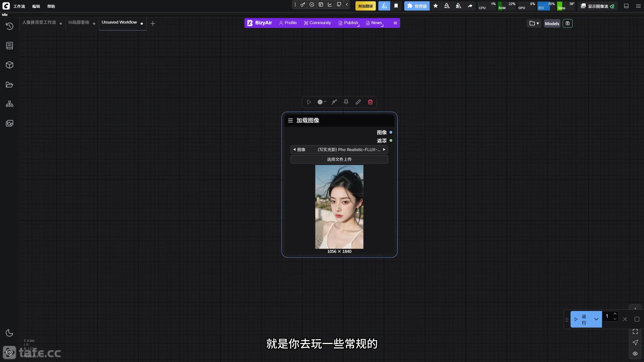
Task: Toggle 显示图像流 image feed
Action: [x=597, y=6]
